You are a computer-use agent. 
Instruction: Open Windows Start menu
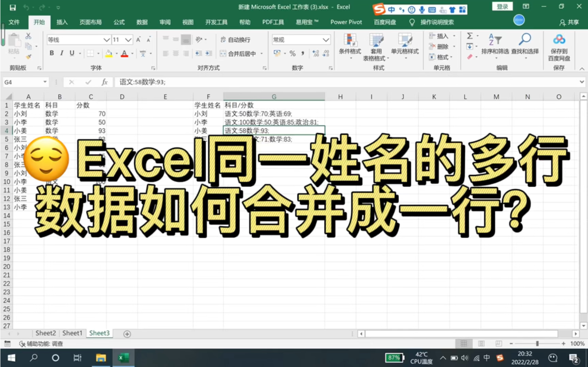[x=11, y=358]
